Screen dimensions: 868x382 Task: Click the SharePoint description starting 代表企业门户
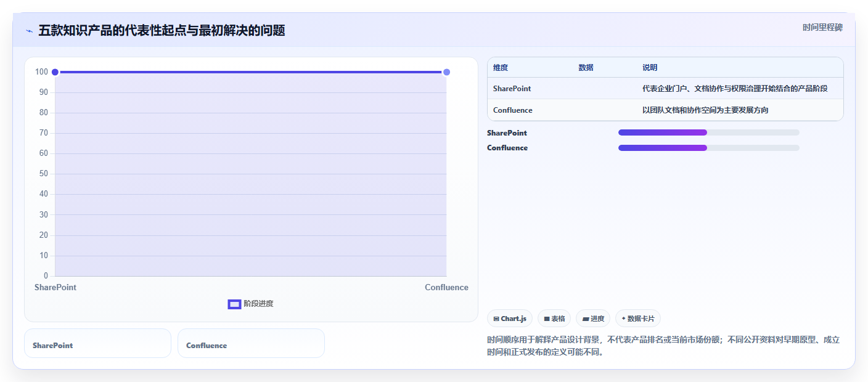735,89
